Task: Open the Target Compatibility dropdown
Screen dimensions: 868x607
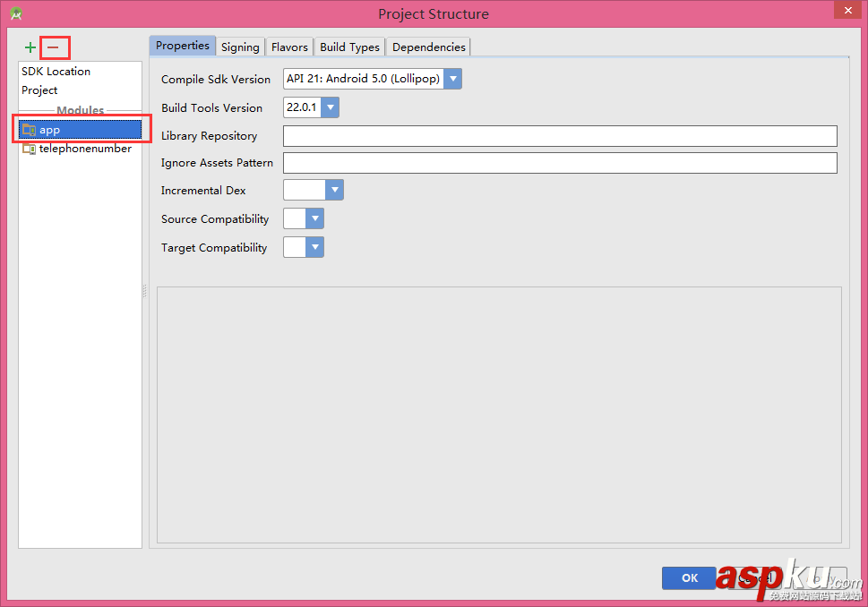Action: pyautogui.click(x=316, y=247)
